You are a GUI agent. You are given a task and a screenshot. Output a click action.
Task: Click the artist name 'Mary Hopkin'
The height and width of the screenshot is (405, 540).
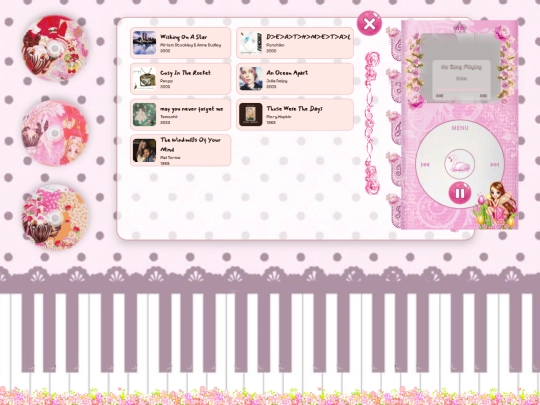[279, 117]
